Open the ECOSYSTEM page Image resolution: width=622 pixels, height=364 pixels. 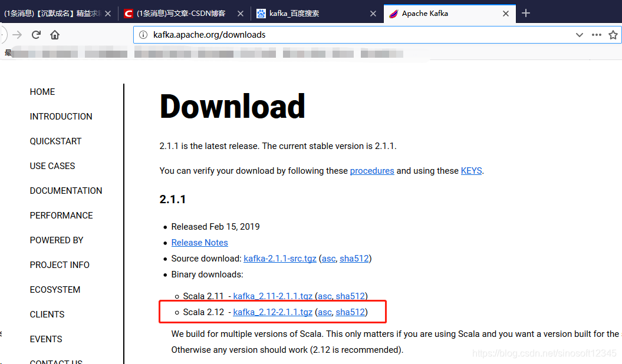tap(55, 290)
